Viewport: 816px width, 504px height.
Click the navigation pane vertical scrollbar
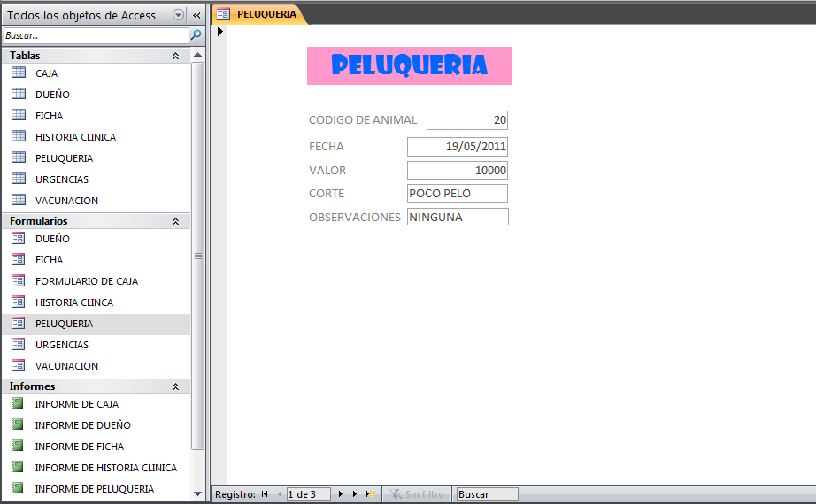tap(198, 256)
